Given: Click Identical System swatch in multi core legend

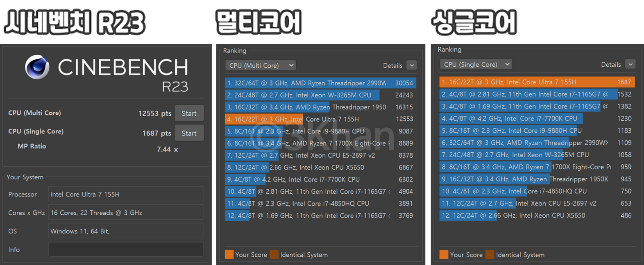Looking at the screenshot, I should click(274, 254).
